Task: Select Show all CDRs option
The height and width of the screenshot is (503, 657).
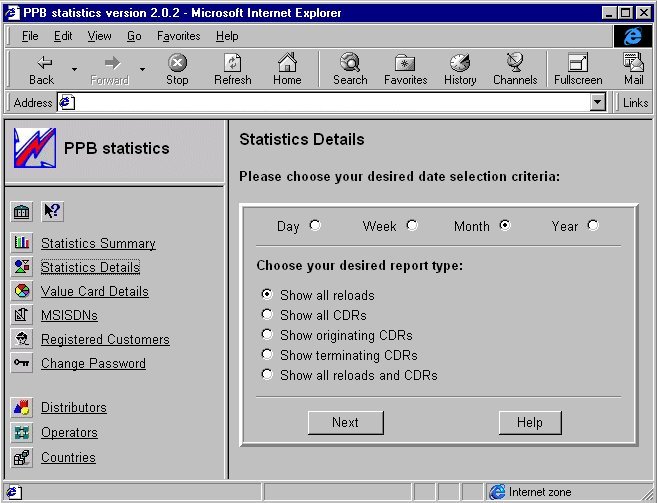Action: pos(267,314)
